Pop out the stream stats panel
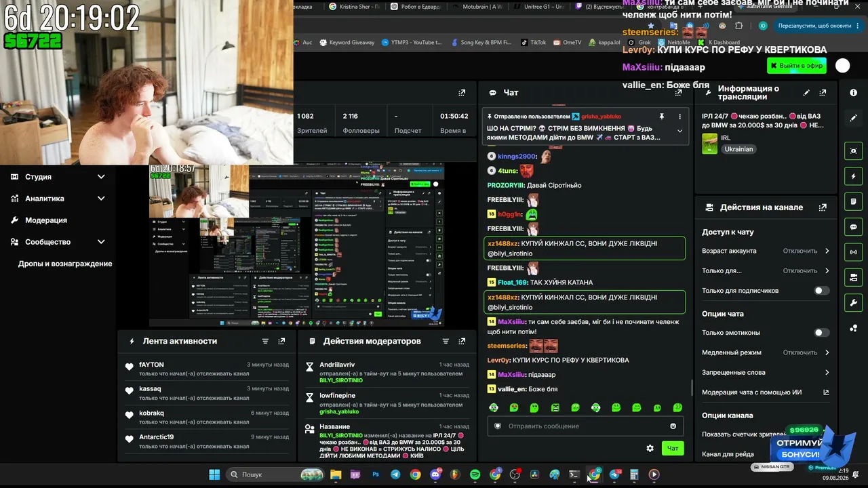This screenshot has height=488, width=868. click(x=462, y=93)
